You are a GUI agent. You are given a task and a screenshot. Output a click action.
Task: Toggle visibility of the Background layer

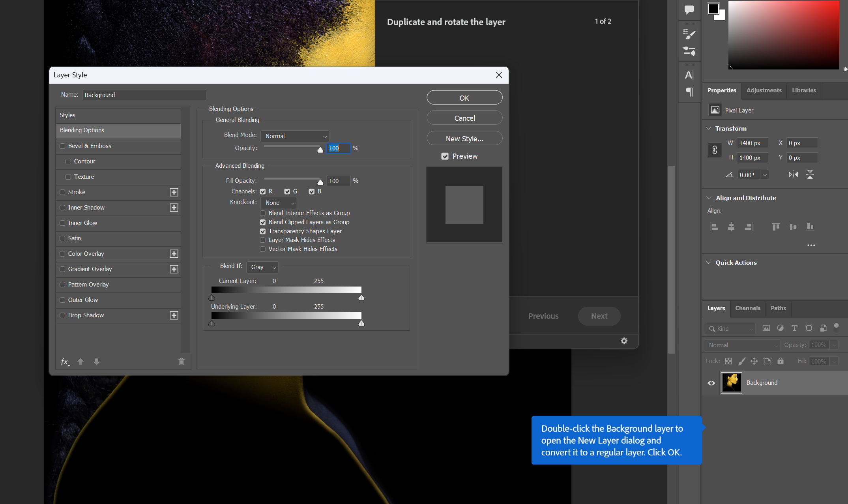tap(711, 382)
